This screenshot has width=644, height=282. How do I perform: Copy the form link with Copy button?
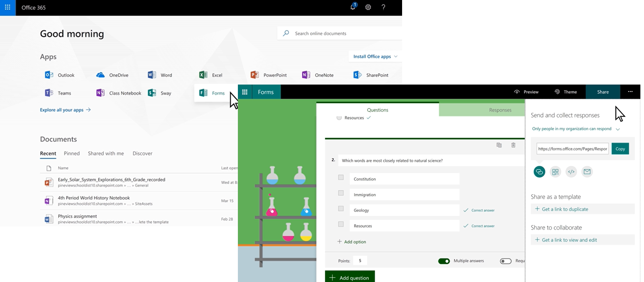pyautogui.click(x=620, y=149)
